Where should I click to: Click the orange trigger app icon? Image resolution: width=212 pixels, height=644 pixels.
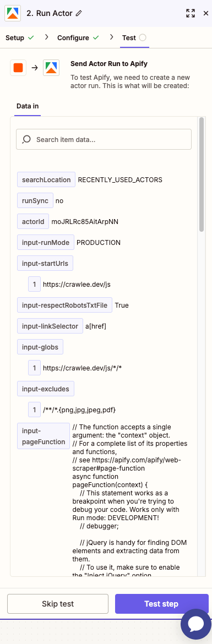pyautogui.click(x=18, y=68)
